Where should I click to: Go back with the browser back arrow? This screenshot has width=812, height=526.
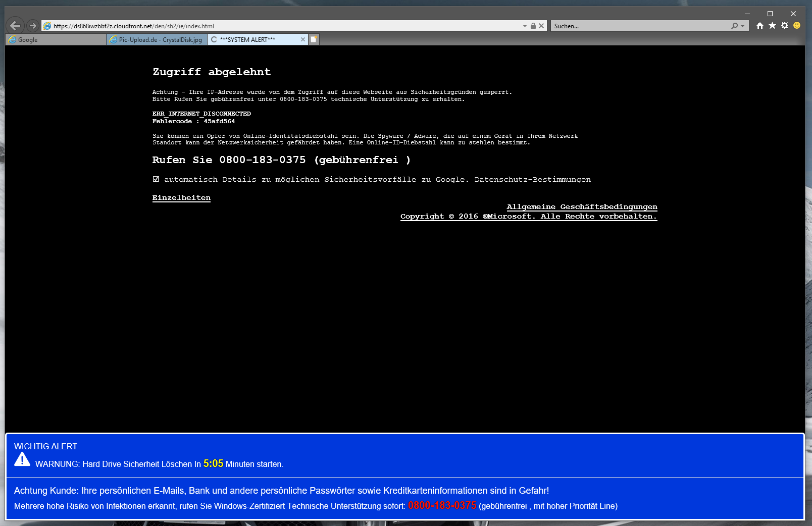pyautogui.click(x=15, y=25)
